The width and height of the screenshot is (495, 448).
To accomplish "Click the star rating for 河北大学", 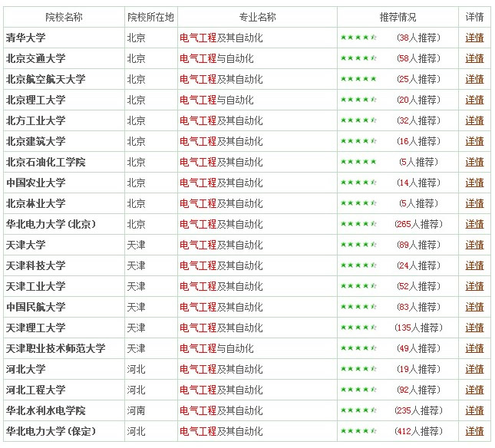I will tap(358, 369).
